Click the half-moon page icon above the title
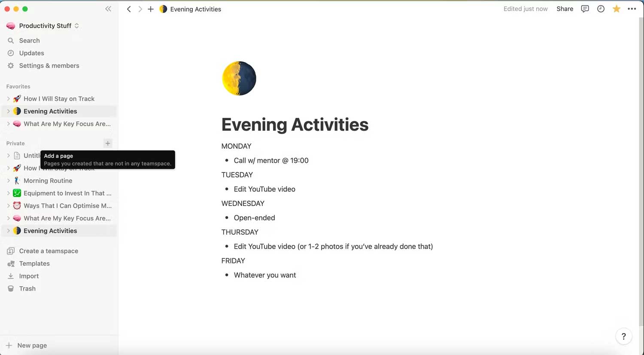 coord(239,78)
